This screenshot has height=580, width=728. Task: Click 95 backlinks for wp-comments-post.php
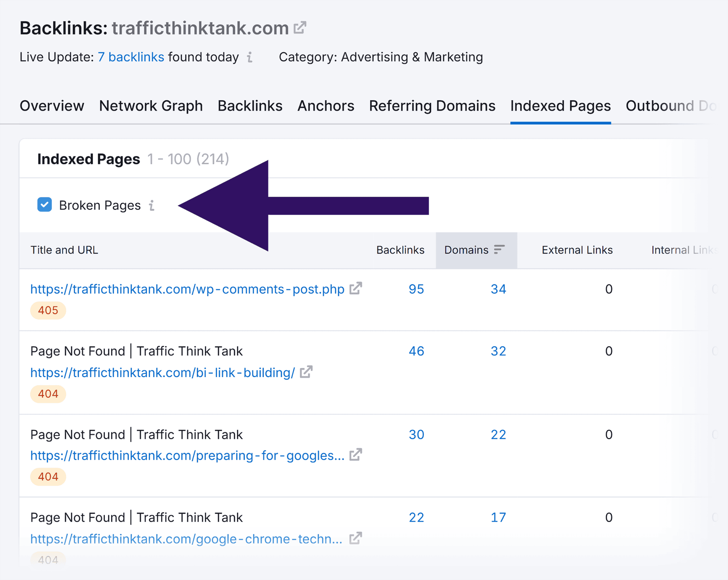(x=416, y=289)
